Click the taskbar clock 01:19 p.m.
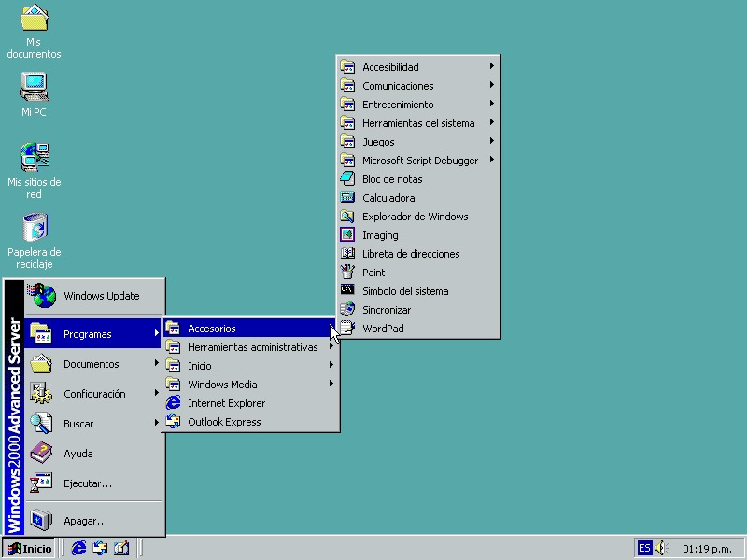Image resolution: width=747 pixels, height=560 pixels. pyautogui.click(x=707, y=549)
